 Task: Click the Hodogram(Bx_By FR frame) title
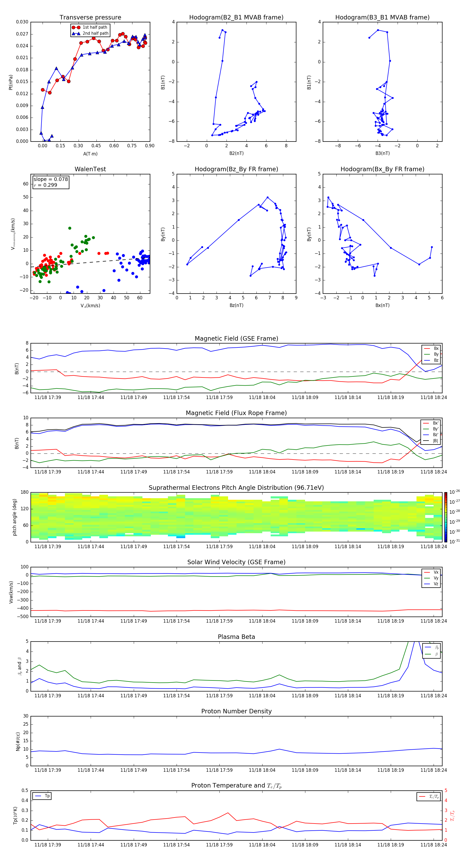pyautogui.click(x=382, y=169)
